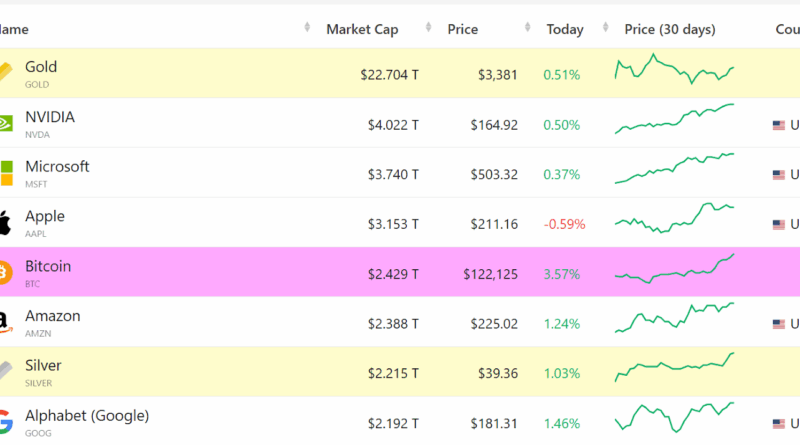Click the Google logo icon
The height and width of the screenshot is (445, 800).
pyautogui.click(x=5, y=421)
